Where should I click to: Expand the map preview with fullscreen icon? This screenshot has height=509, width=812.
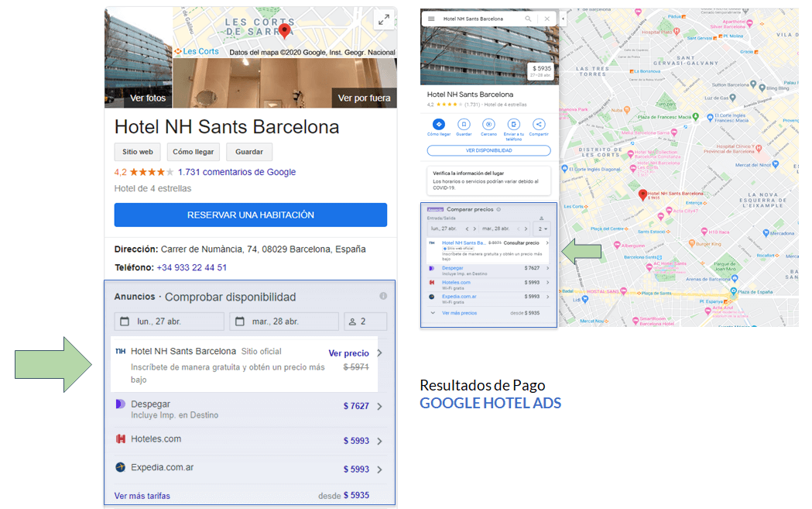[384, 20]
